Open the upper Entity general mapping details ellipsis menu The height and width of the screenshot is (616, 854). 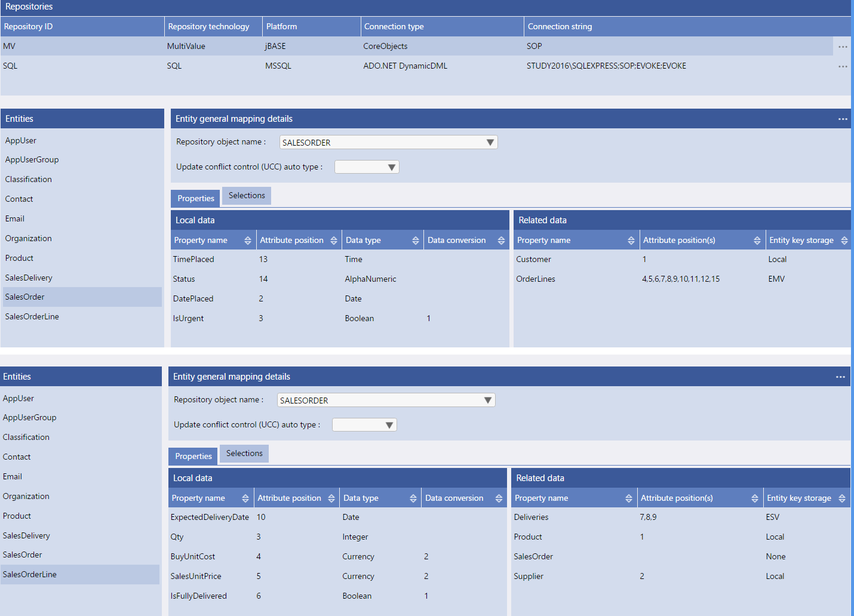843,119
